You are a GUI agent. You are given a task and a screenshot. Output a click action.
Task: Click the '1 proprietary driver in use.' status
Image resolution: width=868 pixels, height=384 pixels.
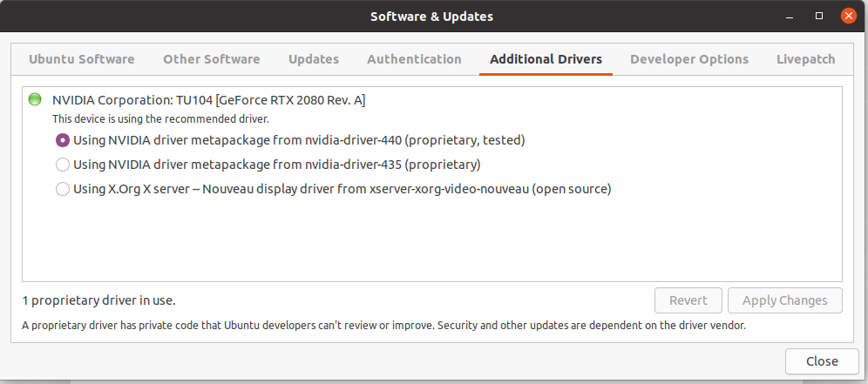pos(98,300)
